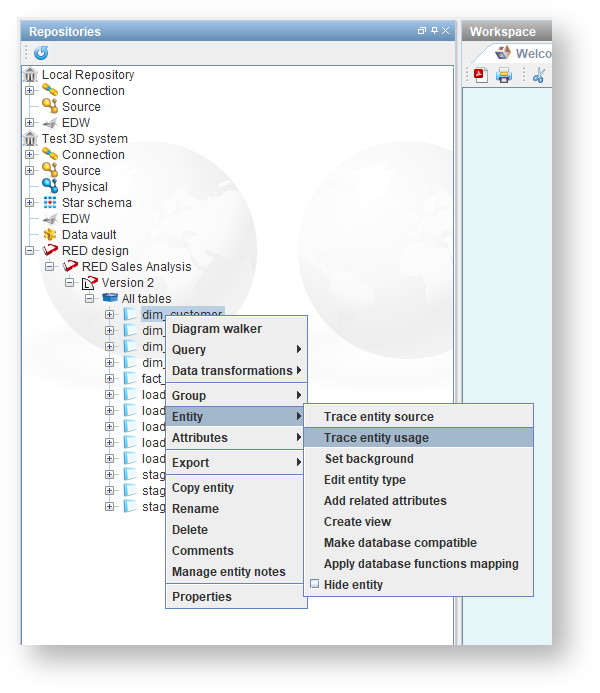Image resolution: width=600 pixels, height=693 pixels.
Task: Click the Star schema grid icon
Action: [x=50, y=202]
